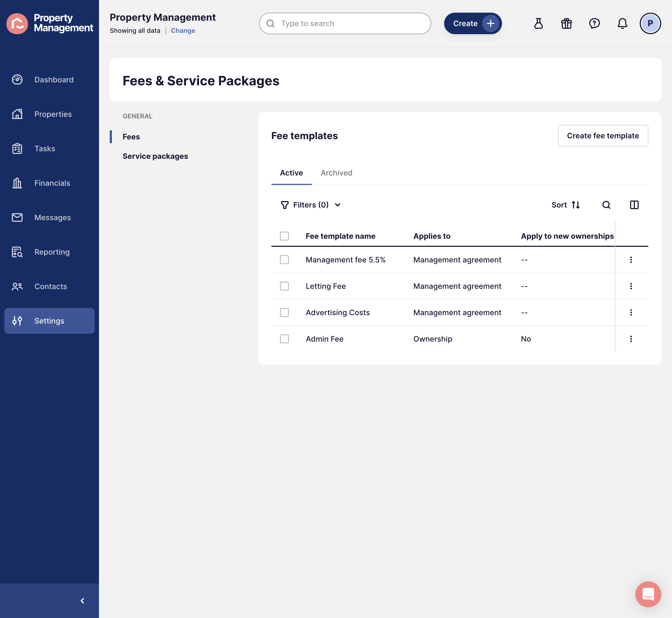This screenshot has height=618, width=672.
Task: Click the plus icon in Create button
Action: 491,23
